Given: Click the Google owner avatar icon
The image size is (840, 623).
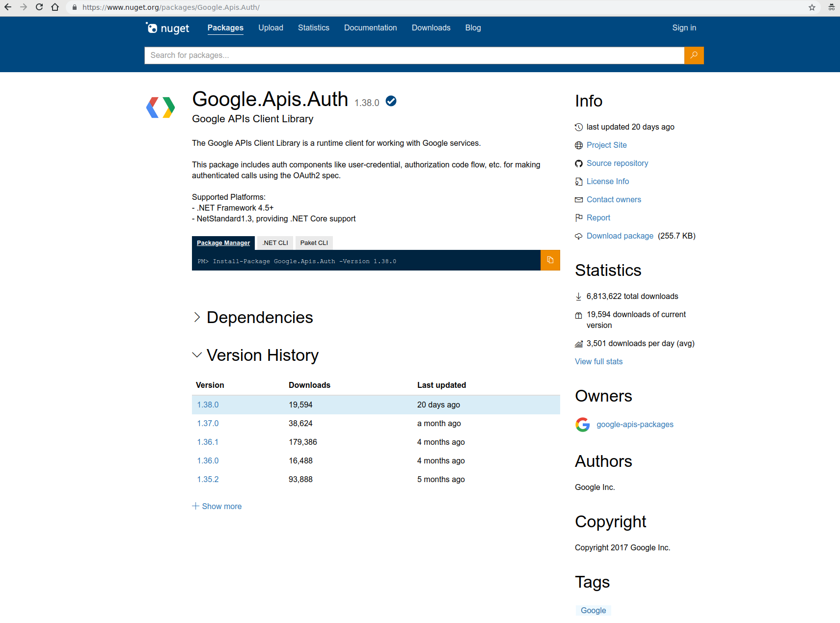Looking at the screenshot, I should tap(582, 424).
